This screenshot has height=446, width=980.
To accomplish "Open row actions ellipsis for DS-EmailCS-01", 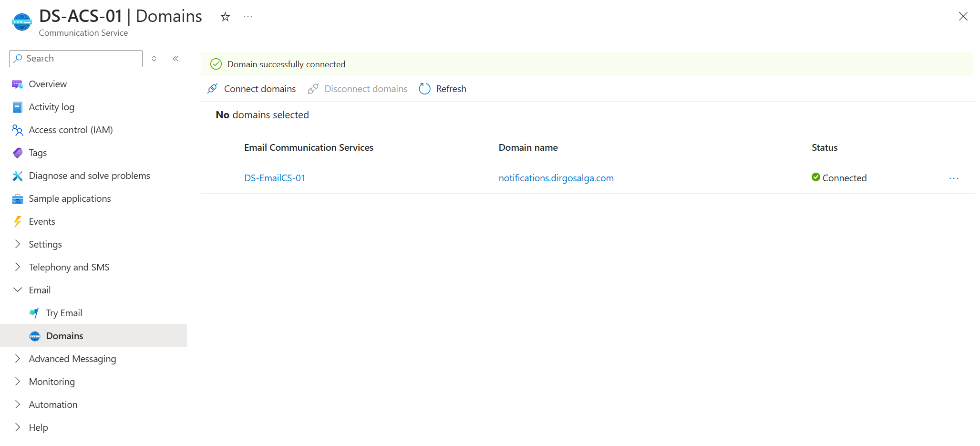I will click(953, 178).
